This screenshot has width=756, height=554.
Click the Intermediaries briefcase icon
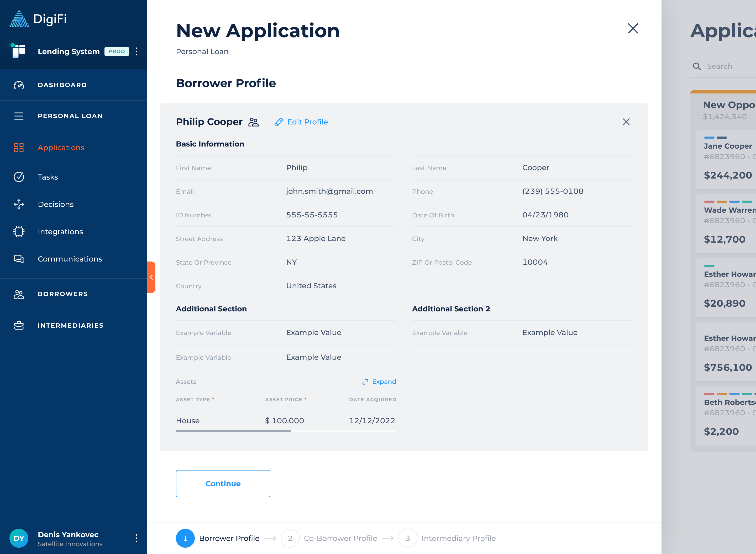click(x=19, y=326)
